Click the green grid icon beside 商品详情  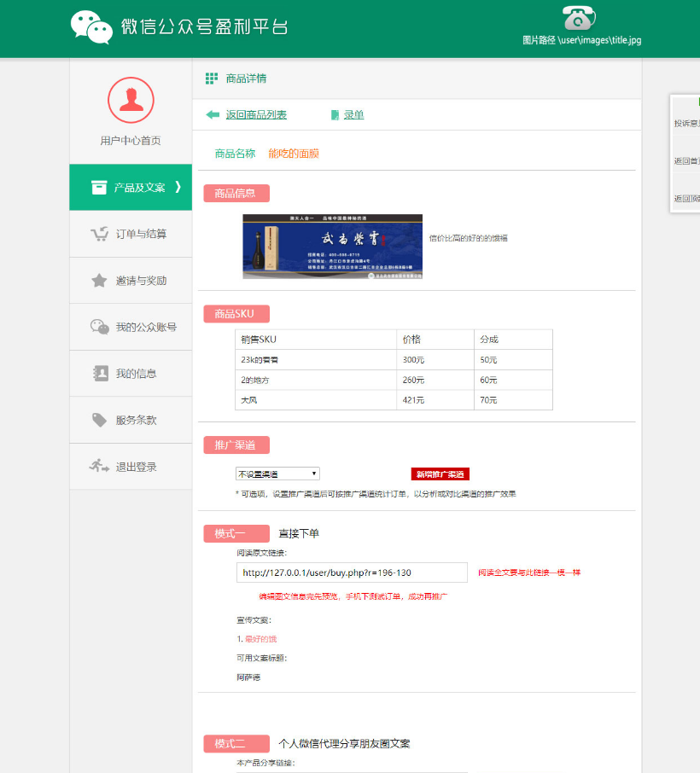[212, 78]
